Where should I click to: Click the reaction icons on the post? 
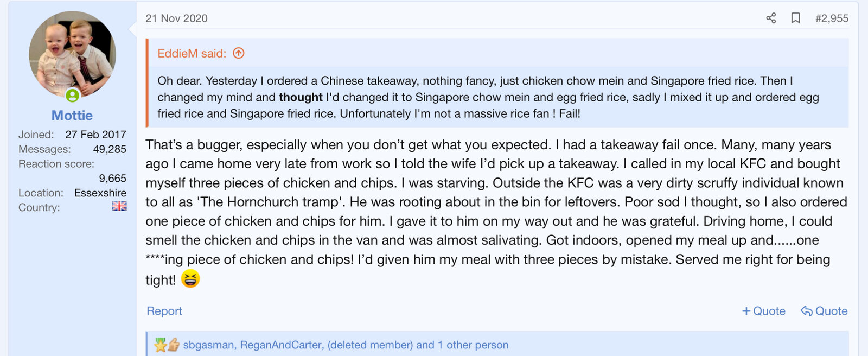tap(167, 345)
